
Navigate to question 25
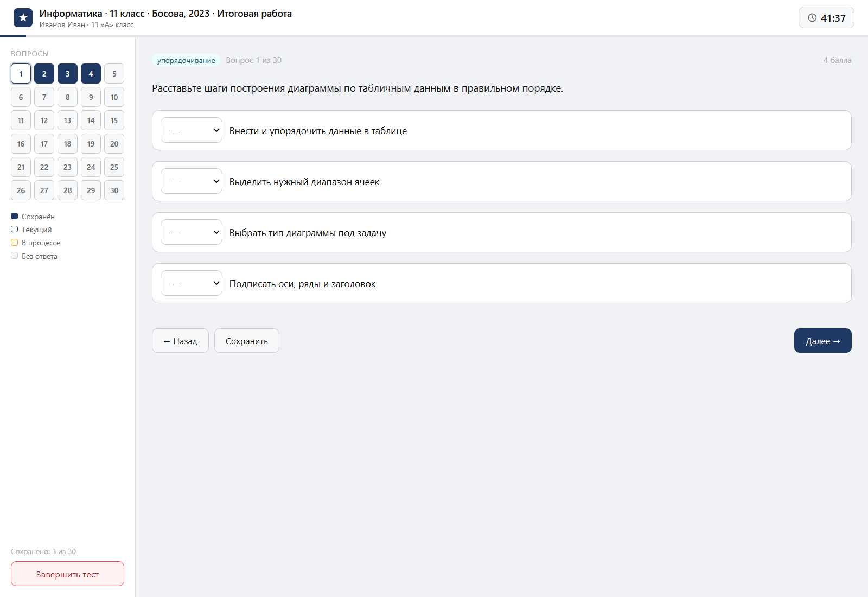(x=114, y=167)
